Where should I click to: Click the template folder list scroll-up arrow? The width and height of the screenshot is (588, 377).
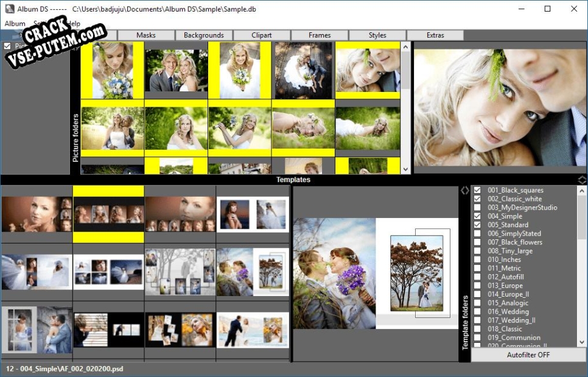click(582, 191)
